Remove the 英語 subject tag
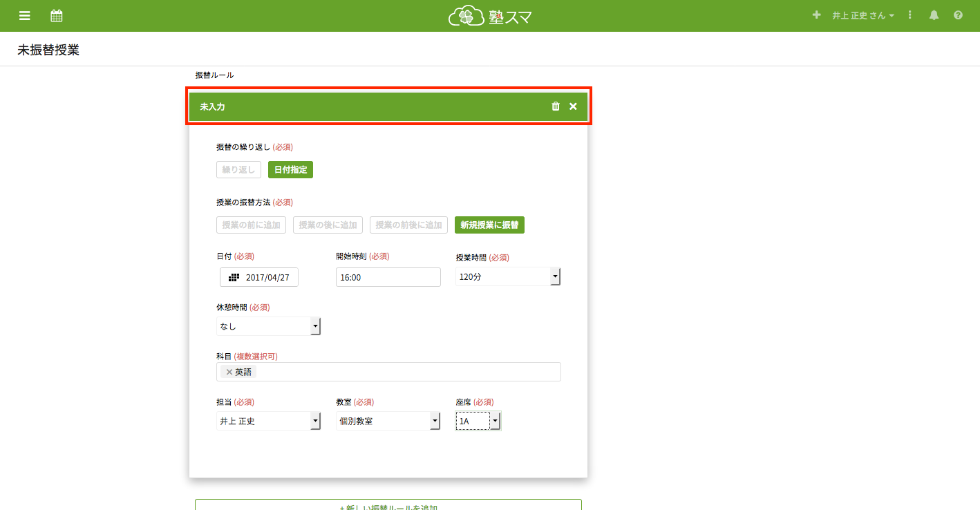 (229, 372)
